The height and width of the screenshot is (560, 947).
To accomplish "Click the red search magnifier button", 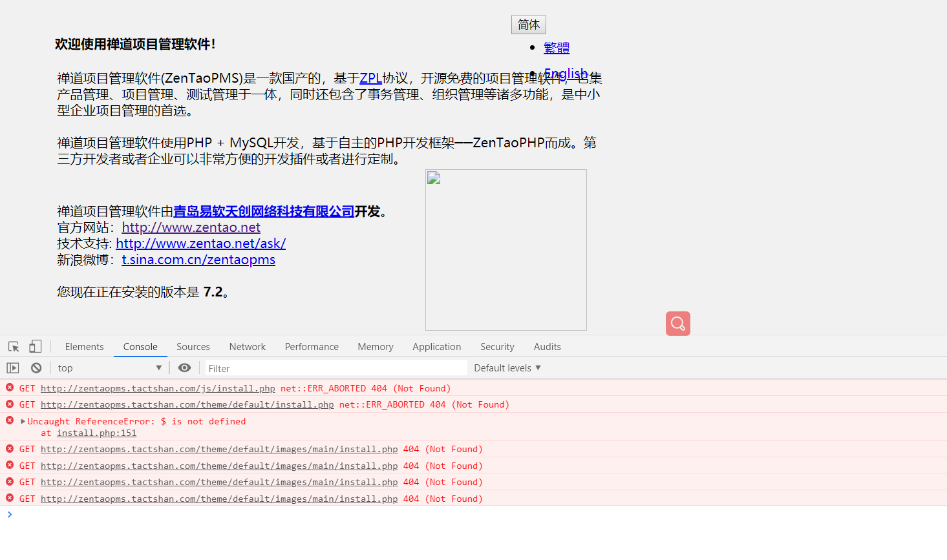I will coord(678,324).
